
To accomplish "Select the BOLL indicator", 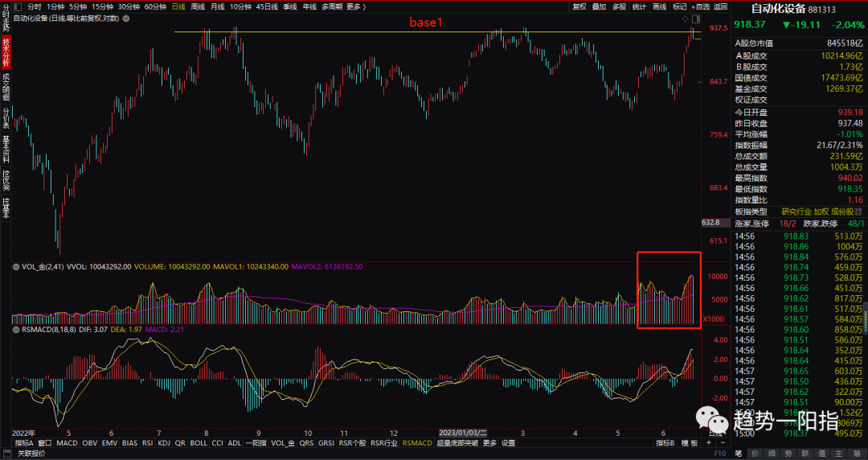I will [199, 443].
